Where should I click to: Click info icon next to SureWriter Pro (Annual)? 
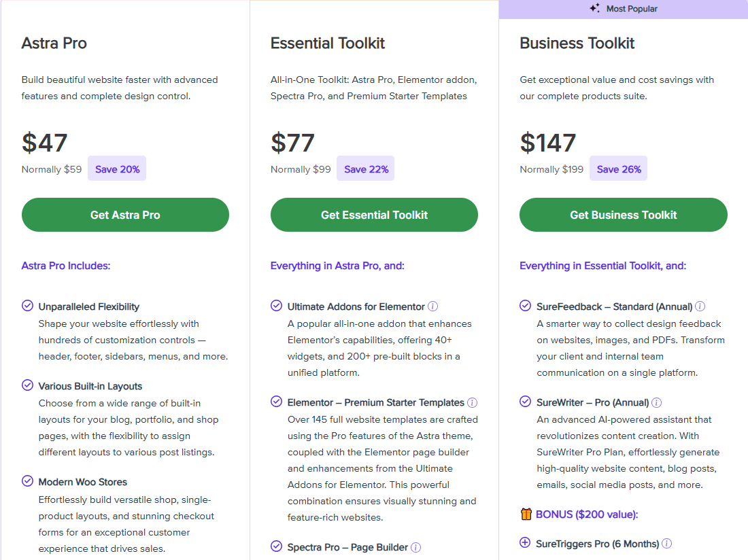point(657,402)
